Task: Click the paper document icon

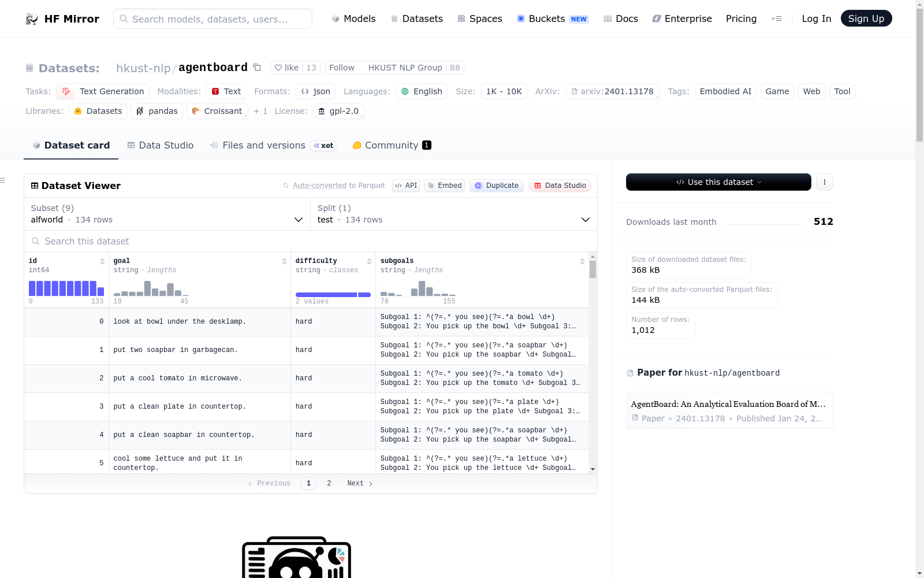Action: 630,373
